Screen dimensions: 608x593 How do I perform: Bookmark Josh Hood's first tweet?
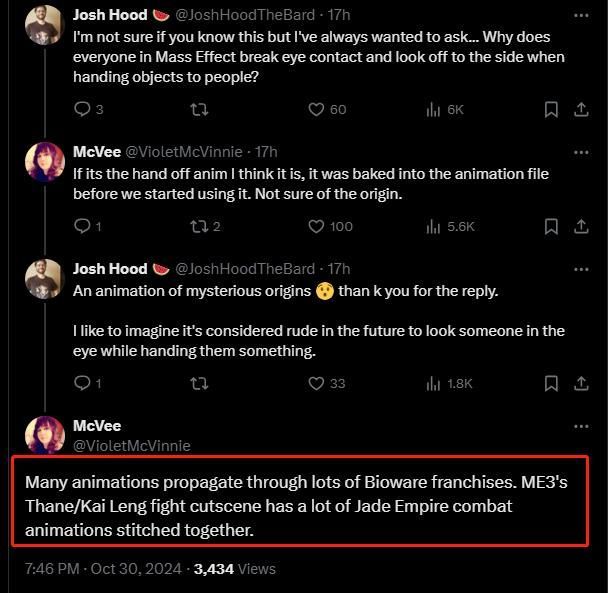(x=551, y=109)
